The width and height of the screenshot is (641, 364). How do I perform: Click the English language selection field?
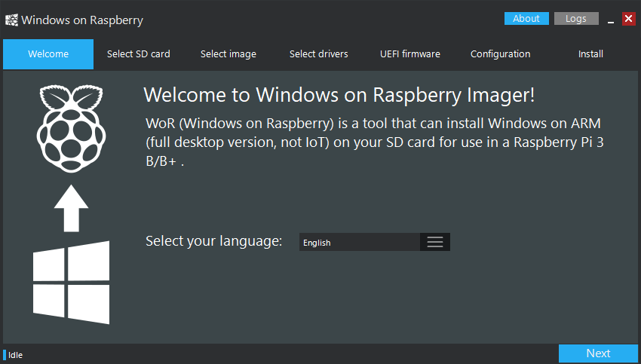359,242
